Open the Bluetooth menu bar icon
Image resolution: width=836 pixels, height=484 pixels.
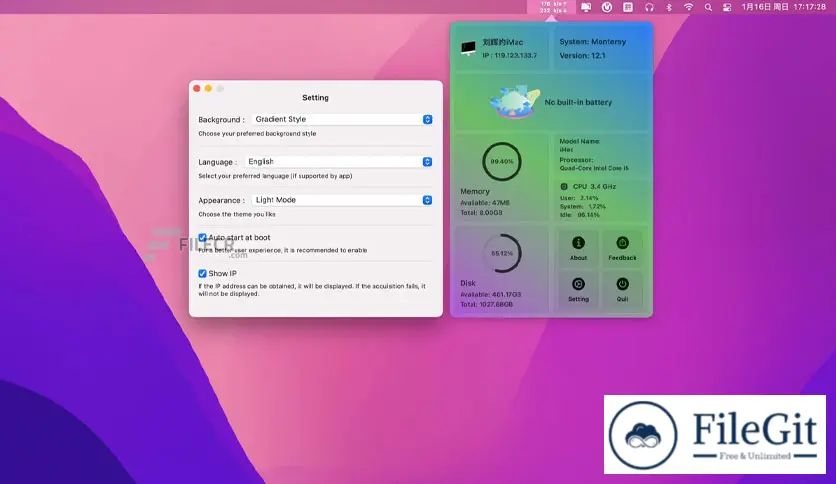point(669,7)
